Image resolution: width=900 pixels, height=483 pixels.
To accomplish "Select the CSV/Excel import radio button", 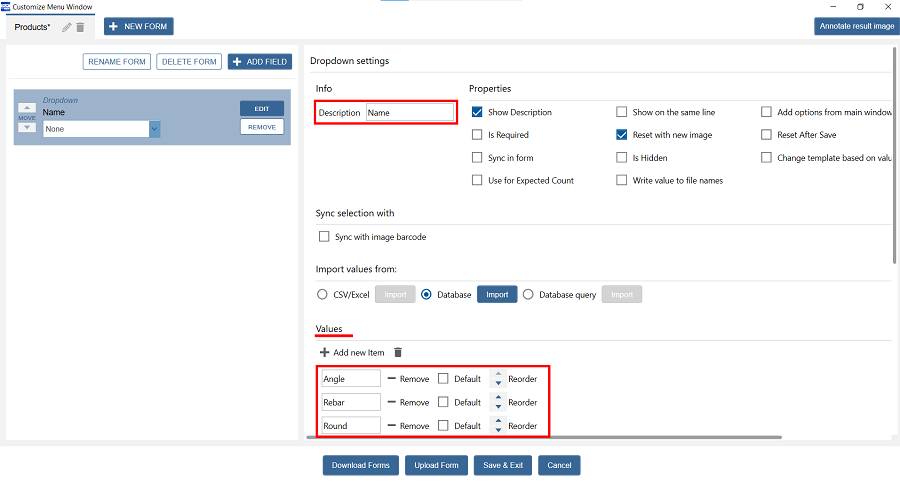I will (x=322, y=295).
